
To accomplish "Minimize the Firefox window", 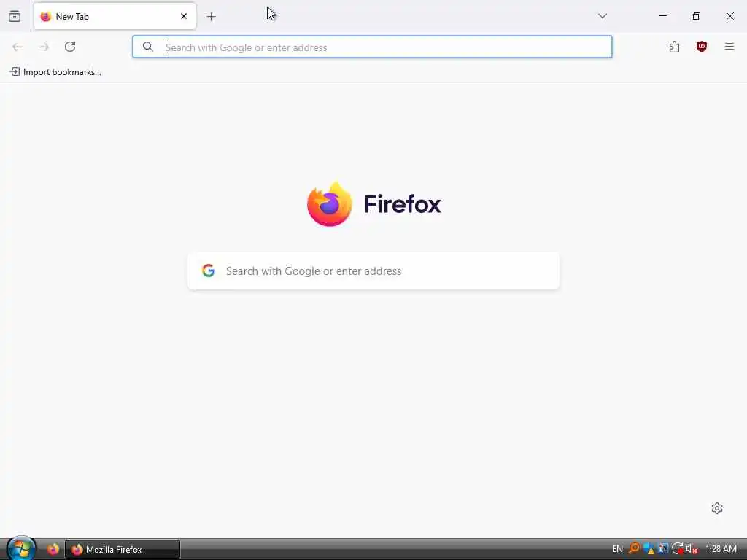I will [x=662, y=16].
